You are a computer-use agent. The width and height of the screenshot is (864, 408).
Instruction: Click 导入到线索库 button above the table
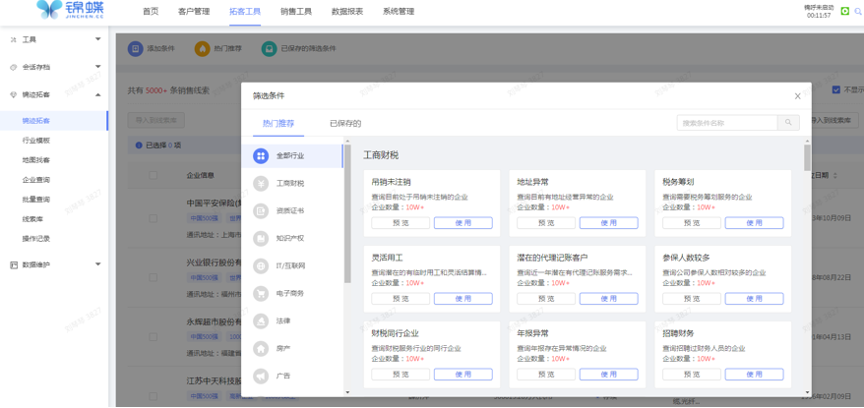156,120
